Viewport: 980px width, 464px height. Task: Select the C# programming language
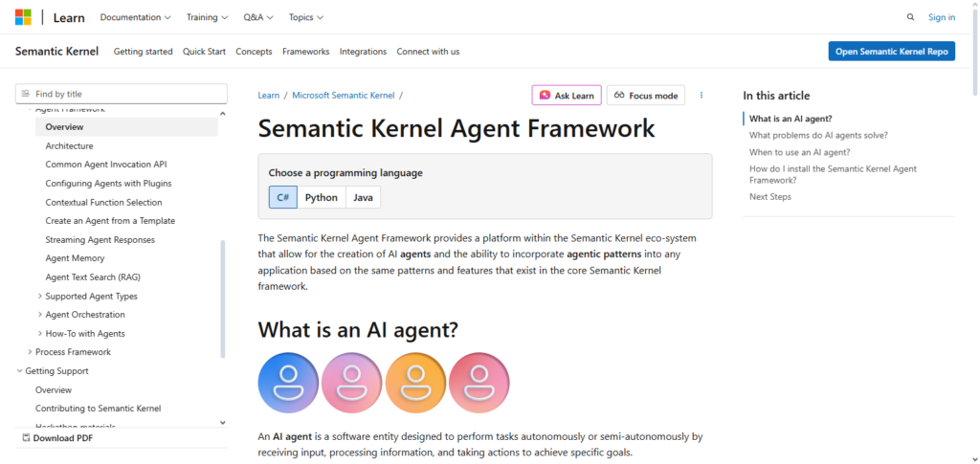(283, 197)
